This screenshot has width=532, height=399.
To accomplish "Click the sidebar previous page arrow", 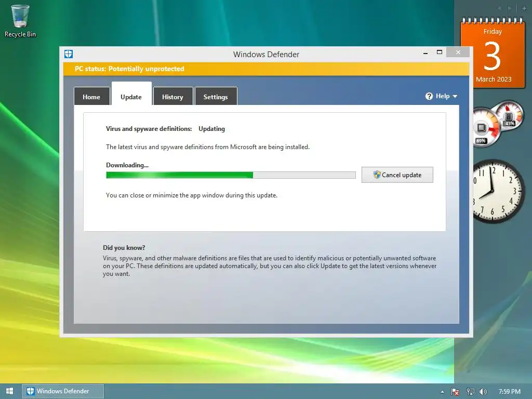I will 499,8.
